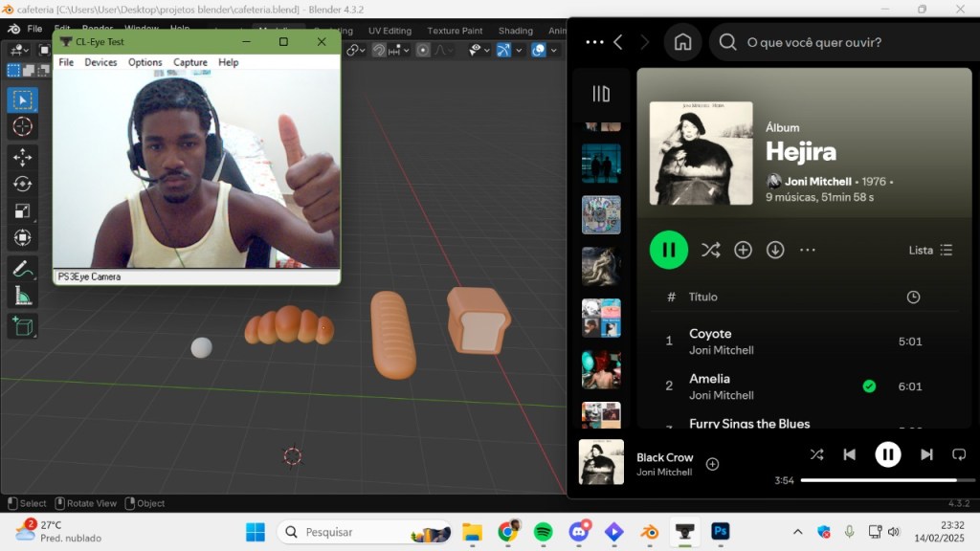This screenshot has width=980, height=551.
Task: Pick the Measure tool in Blender
Action: click(22, 297)
